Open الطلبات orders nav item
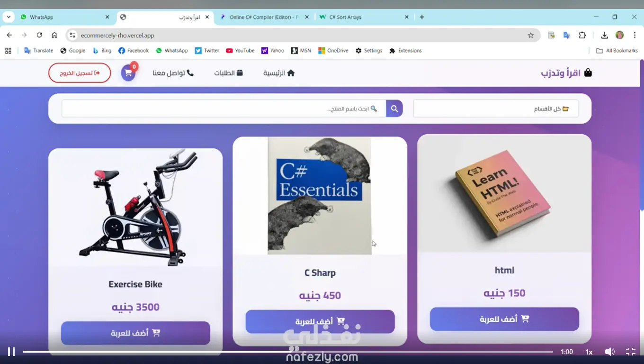644x364 pixels. [x=228, y=73]
